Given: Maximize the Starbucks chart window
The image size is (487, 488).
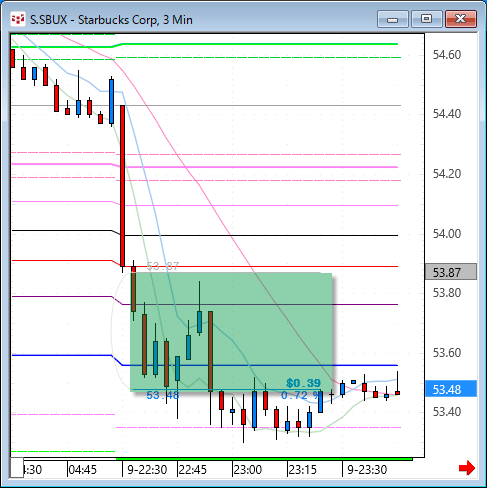Looking at the screenshot, I should click(427, 19).
